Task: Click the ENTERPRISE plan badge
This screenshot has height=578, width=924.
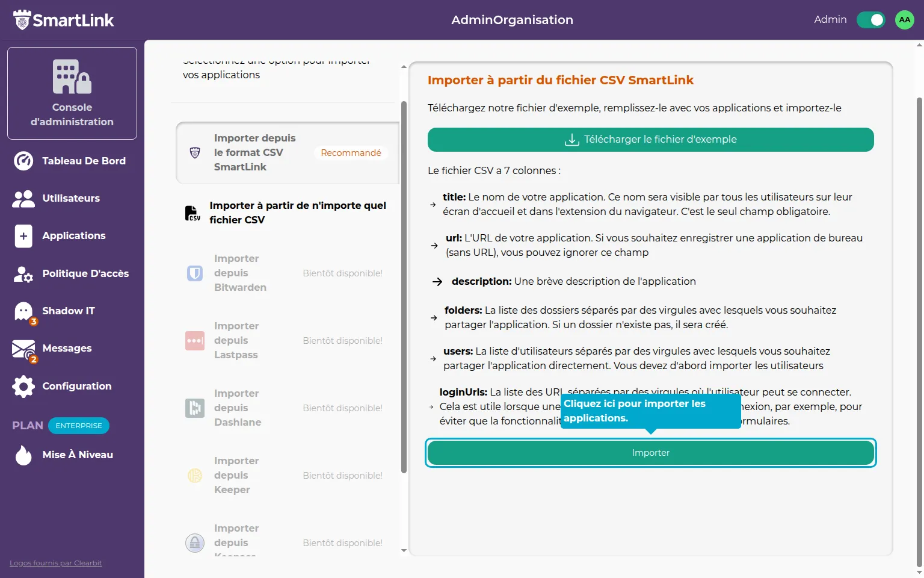Action: coord(79,426)
